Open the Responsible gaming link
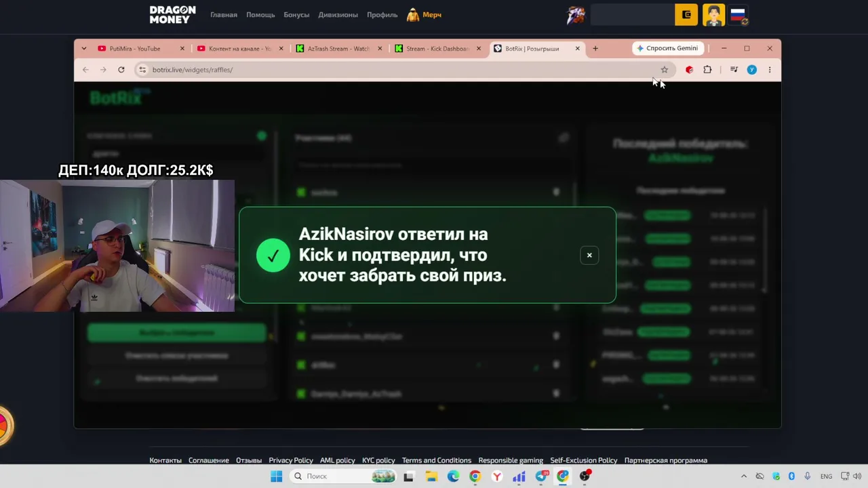The image size is (868, 488). (x=511, y=461)
